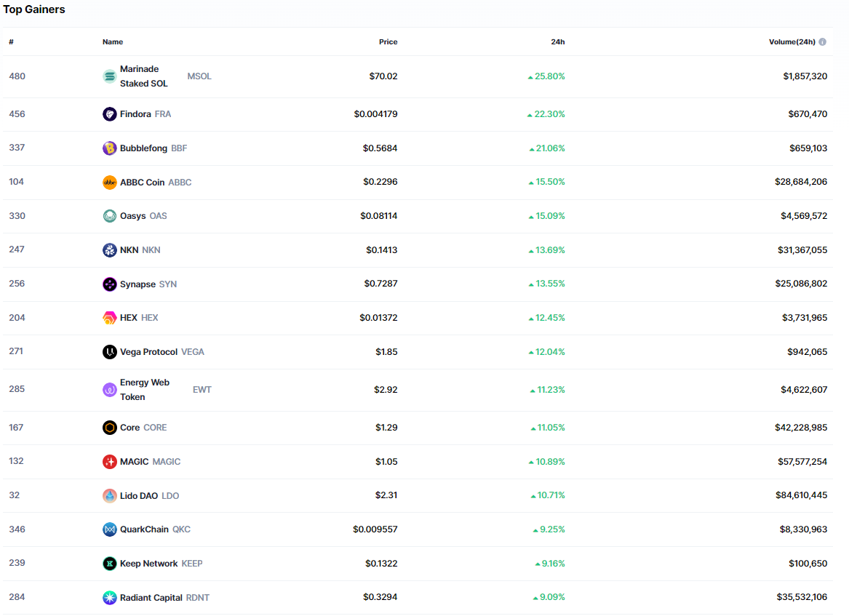
Task: Click the Synapse coin logo
Action: point(109,284)
